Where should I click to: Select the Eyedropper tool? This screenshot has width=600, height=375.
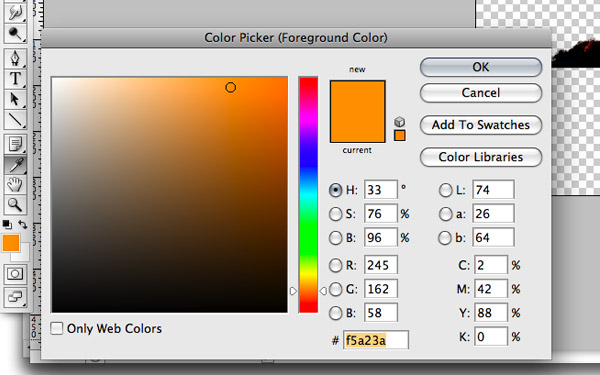15,165
